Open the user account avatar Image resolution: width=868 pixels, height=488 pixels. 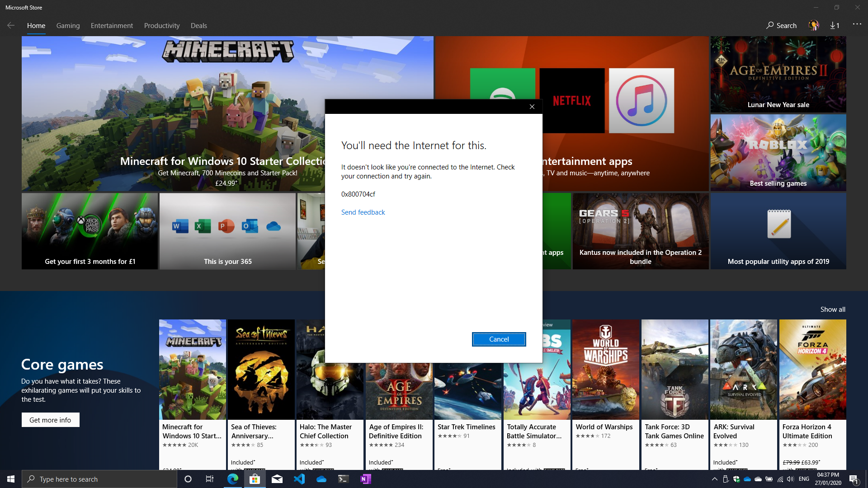click(814, 25)
